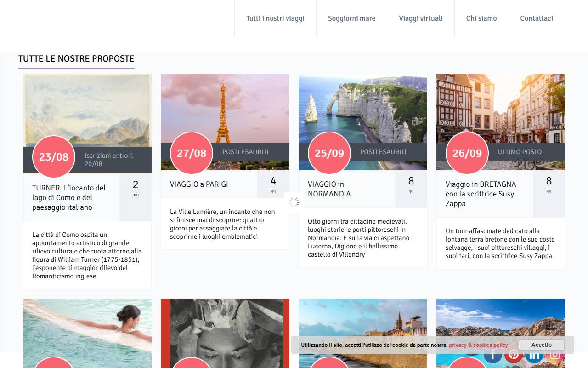The height and width of the screenshot is (368, 588).
Task: Open Viaggio in BRETAGNA title
Action: click(481, 194)
